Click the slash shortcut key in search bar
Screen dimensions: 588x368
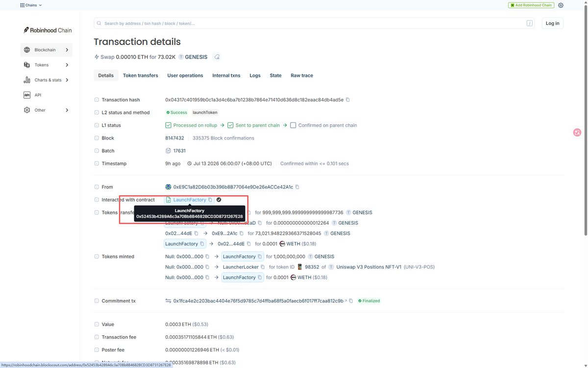pyautogui.click(x=530, y=23)
